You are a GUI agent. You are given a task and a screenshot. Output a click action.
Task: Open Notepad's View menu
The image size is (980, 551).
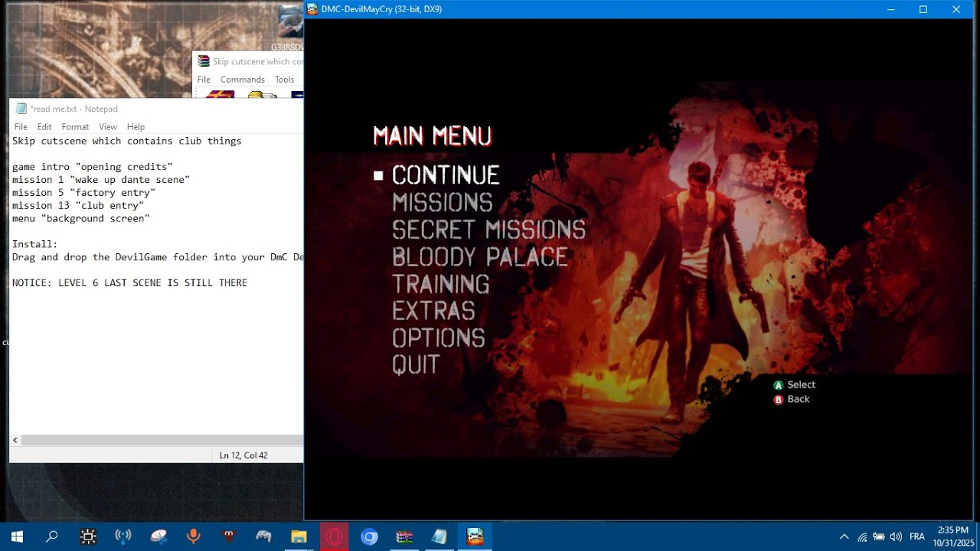tap(108, 127)
